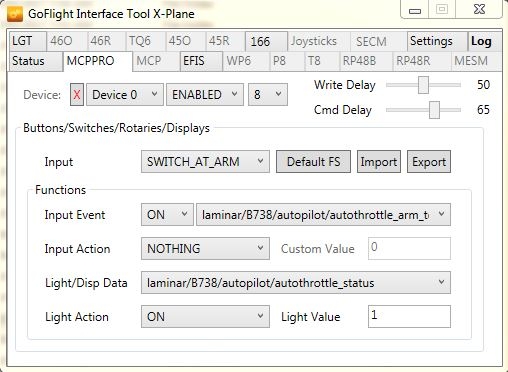This screenshot has width=508, height=372.
Task: Switch to the EFIS tab
Action: (201, 61)
